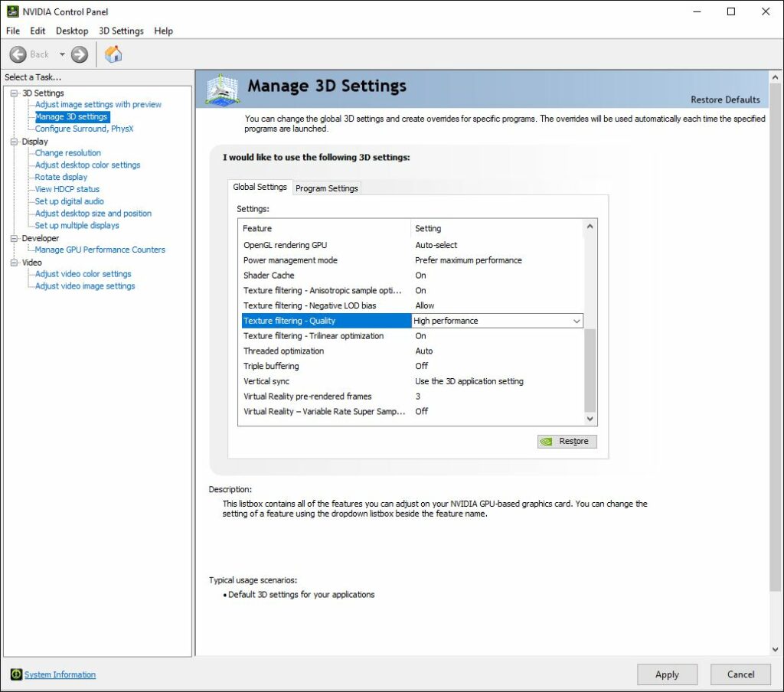Open Set up digital audio
784x692 pixels.
pos(69,201)
